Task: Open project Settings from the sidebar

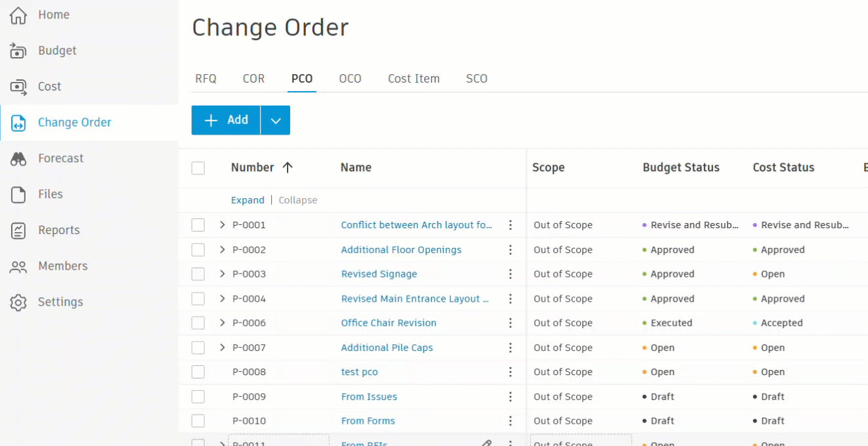Action: [x=60, y=302]
